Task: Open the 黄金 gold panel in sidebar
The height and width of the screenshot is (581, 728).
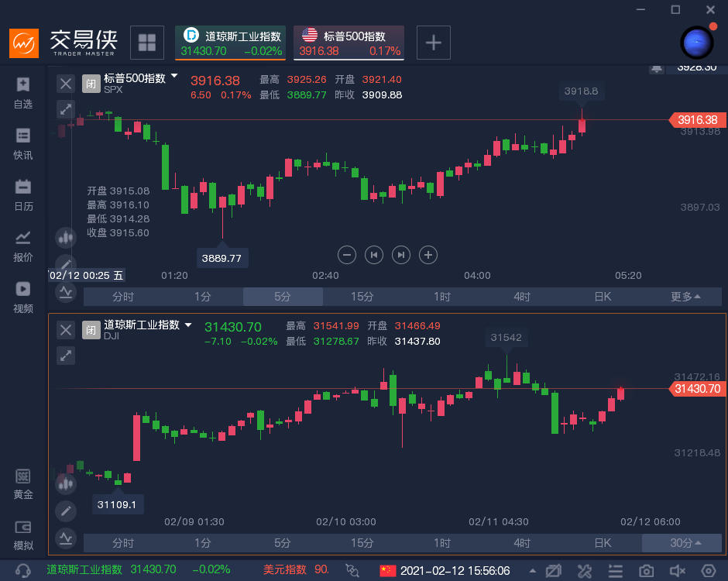Action: (22, 482)
